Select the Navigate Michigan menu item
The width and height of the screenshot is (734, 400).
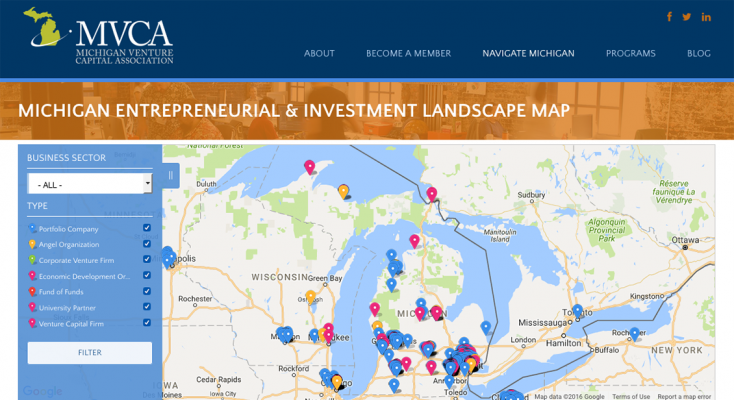pos(528,53)
